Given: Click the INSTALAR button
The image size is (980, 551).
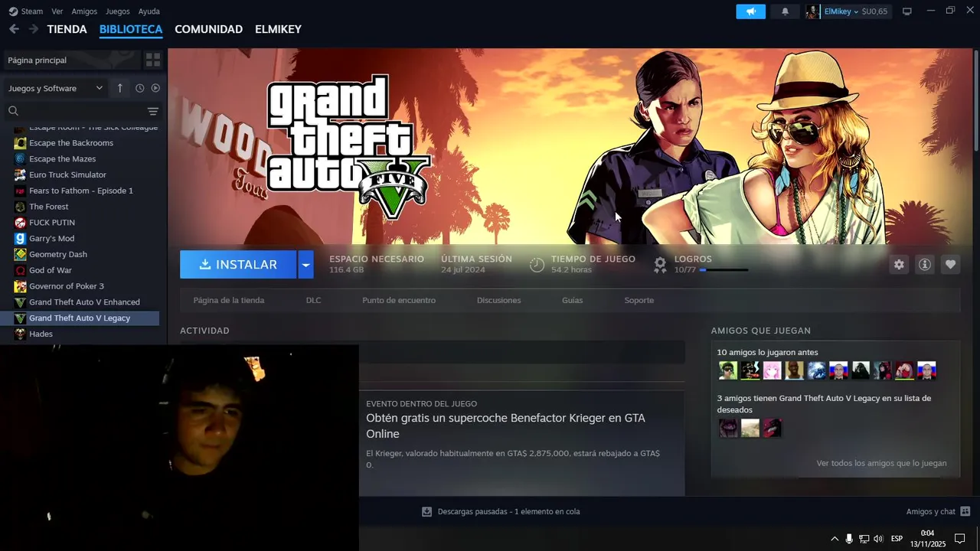Looking at the screenshot, I should pyautogui.click(x=238, y=265).
